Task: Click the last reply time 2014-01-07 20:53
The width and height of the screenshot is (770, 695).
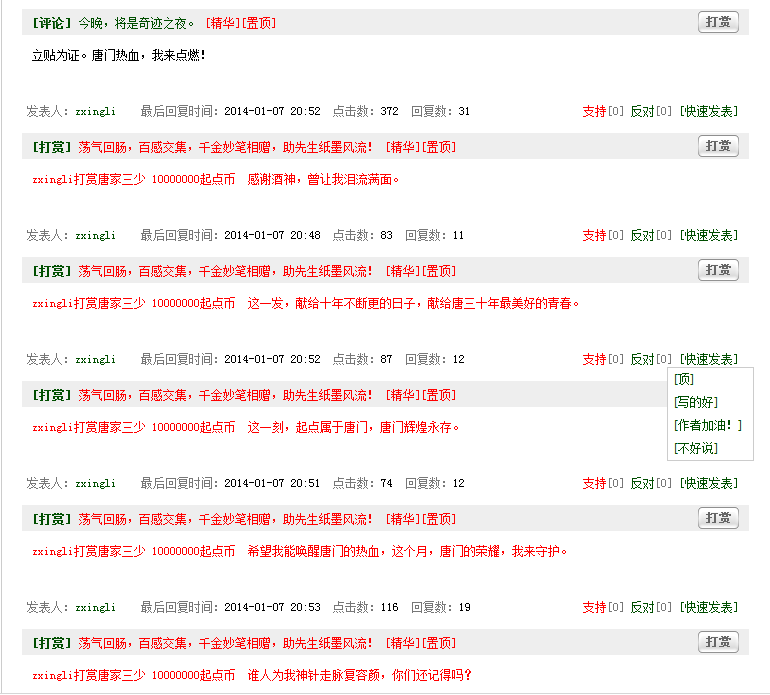Action: (272, 608)
